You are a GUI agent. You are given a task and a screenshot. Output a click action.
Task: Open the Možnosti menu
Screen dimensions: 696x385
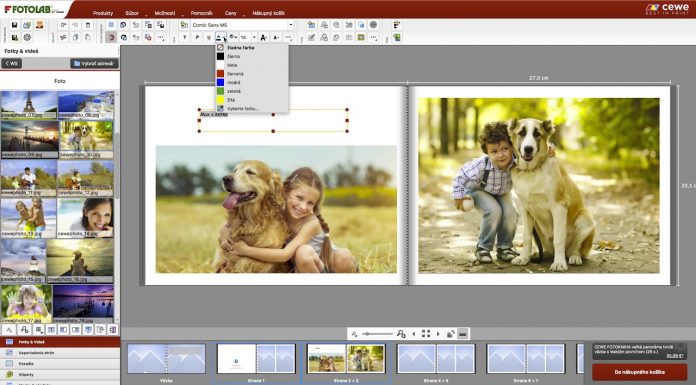coord(165,13)
